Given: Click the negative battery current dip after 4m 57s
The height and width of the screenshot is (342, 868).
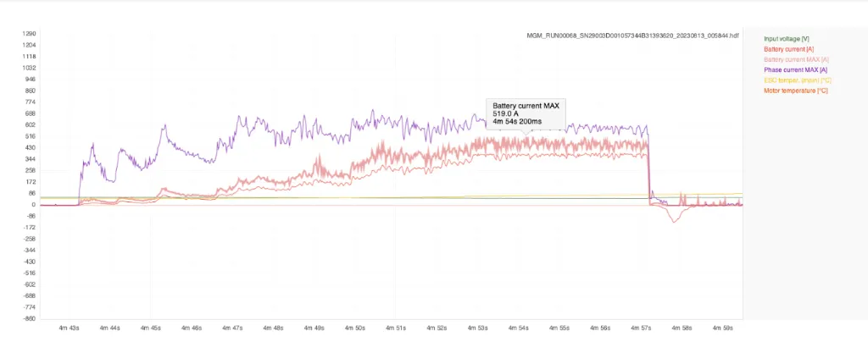Looking at the screenshot, I should point(674,220).
